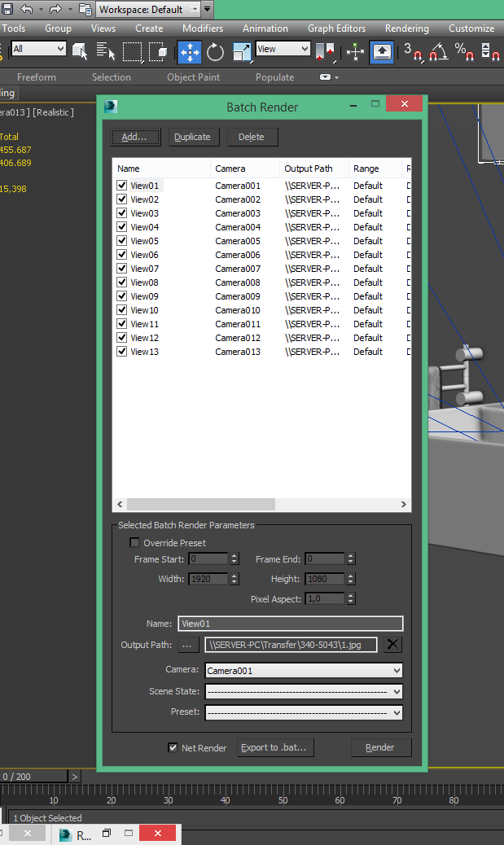
Task: Uncheck the View05 batch render entry
Action: tap(122, 241)
